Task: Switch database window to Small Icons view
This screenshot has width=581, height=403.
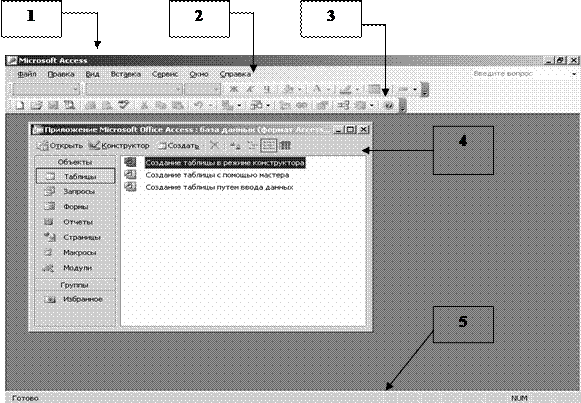Action: (252, 146)
